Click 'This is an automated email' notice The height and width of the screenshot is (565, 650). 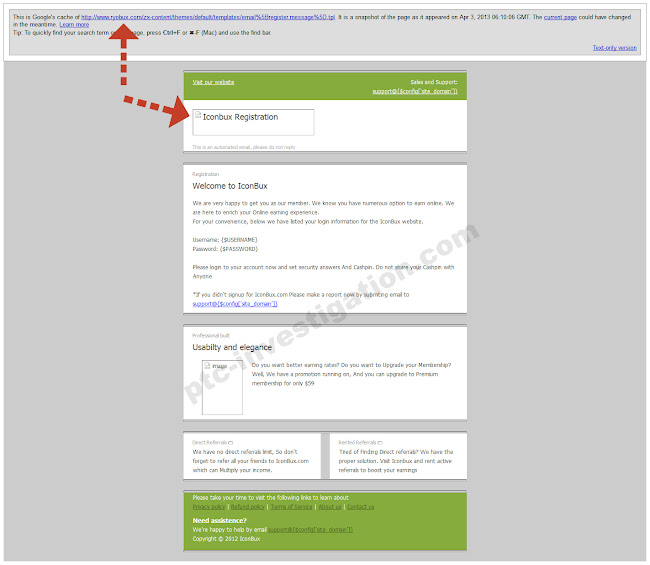point(244,147)
